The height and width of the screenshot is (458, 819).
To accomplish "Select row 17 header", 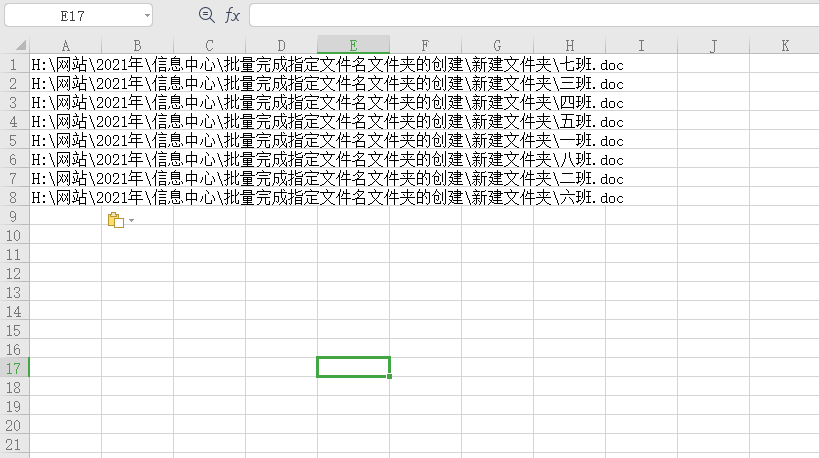I will (x=14, y=368).
